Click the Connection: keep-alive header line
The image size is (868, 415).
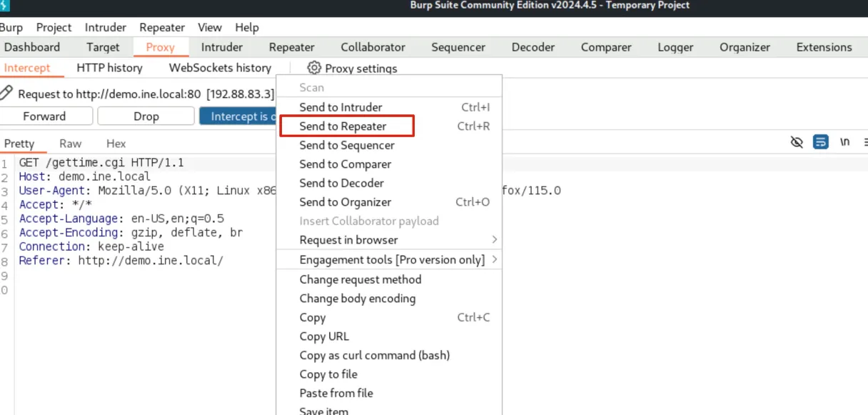(x=91, y=246)
